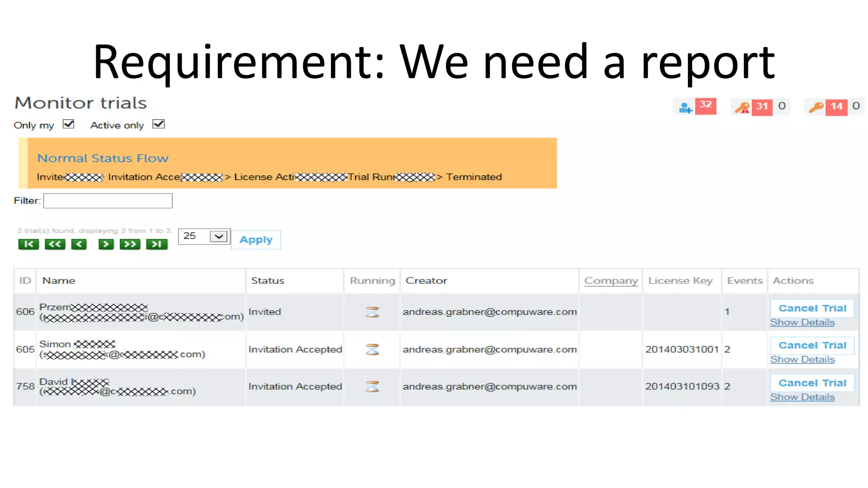Show details for trial 758

(x=802, y=397)
